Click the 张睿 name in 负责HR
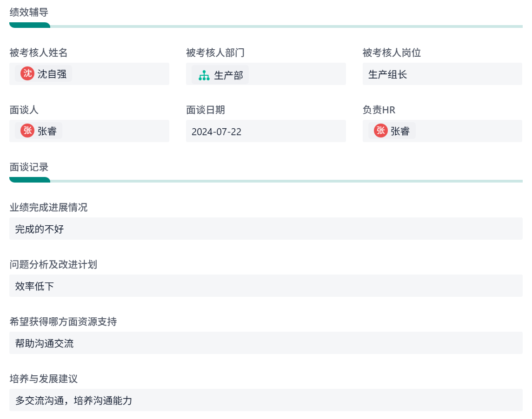The width and height of the screenshot is (532, 419). pos(400,131)
